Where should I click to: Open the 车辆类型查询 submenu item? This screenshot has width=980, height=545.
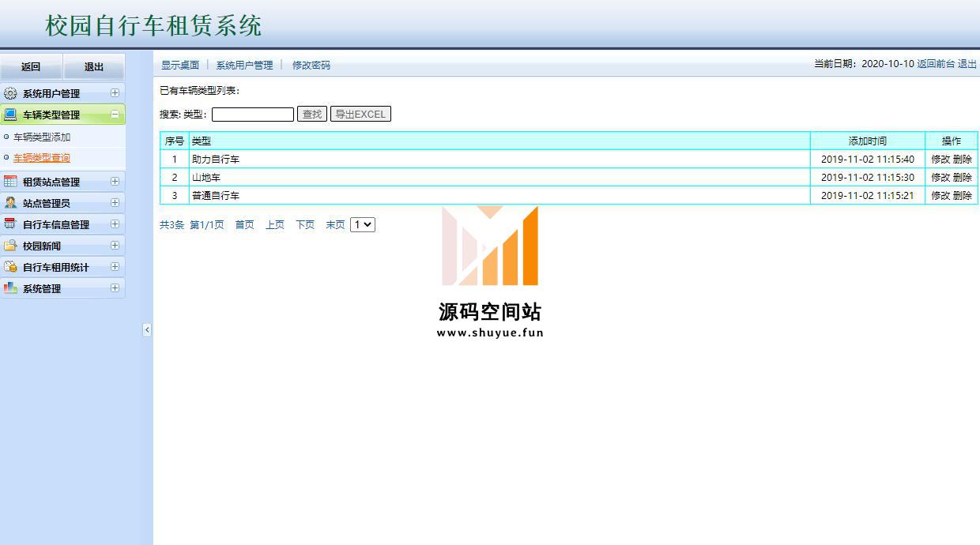pos(42,157)
